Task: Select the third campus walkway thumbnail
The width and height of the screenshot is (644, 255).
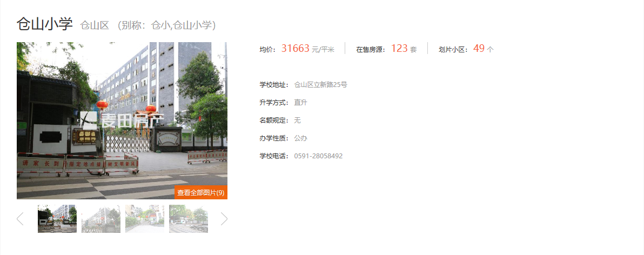Action: (145, 219)
